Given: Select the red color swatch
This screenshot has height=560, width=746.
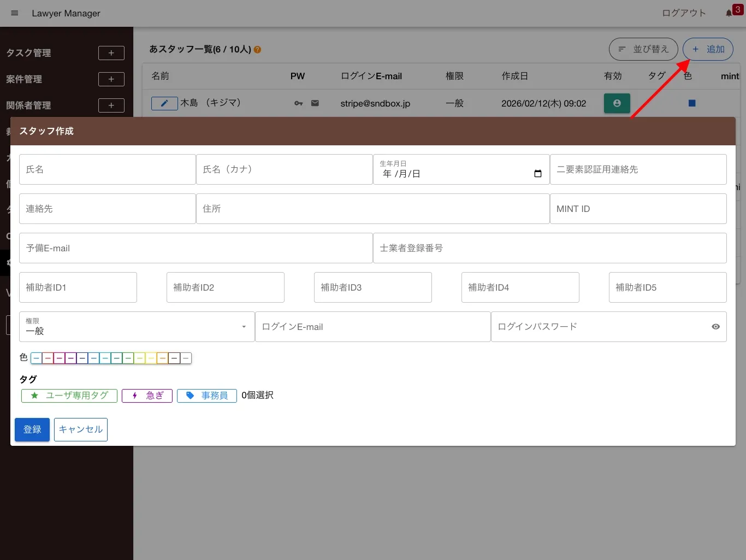Looking at the screenshot, I should coord(48,358).
